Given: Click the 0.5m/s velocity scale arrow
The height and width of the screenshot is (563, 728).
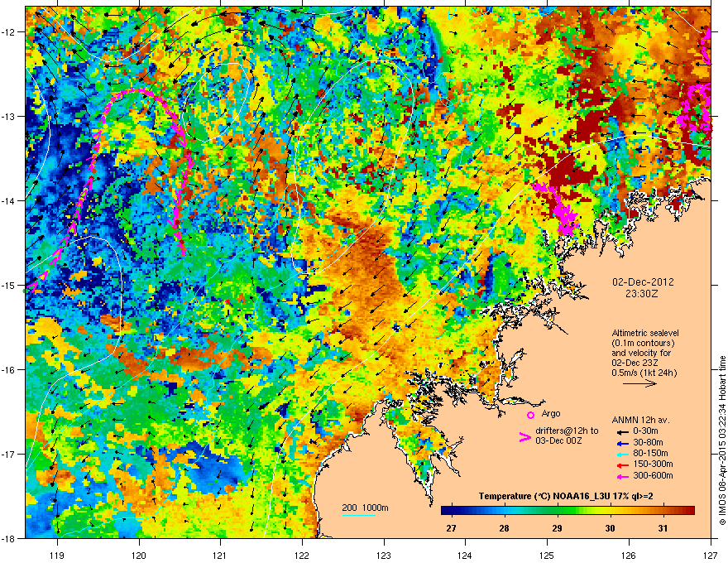Looking at the screenshot, I should (639, 383).
